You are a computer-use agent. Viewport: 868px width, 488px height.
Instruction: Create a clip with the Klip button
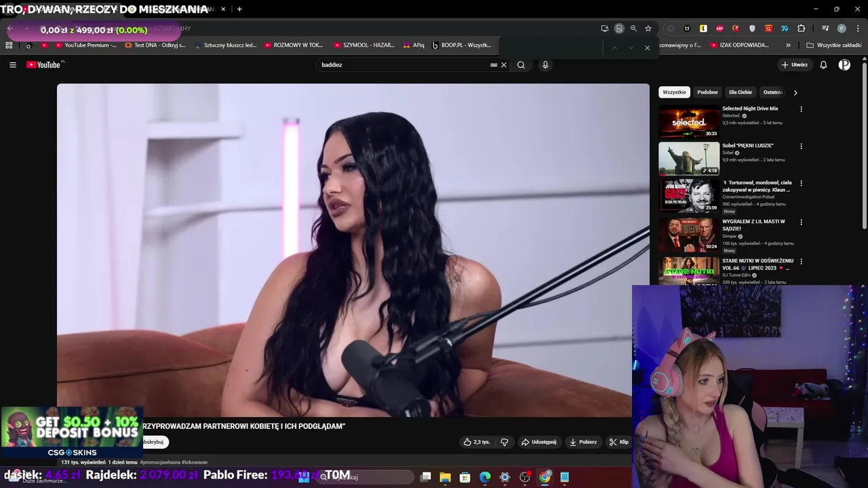pyautogui.click(x=619, y=442)
